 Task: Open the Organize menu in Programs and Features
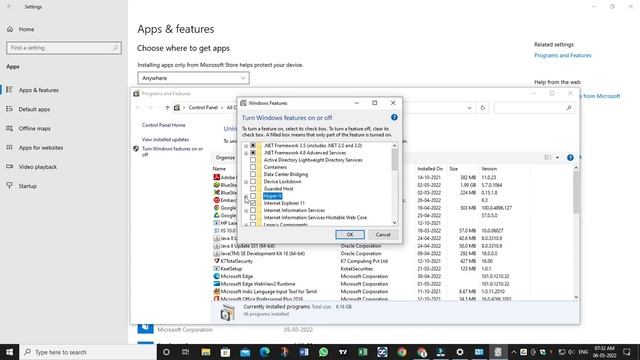[x=225, y=158]
